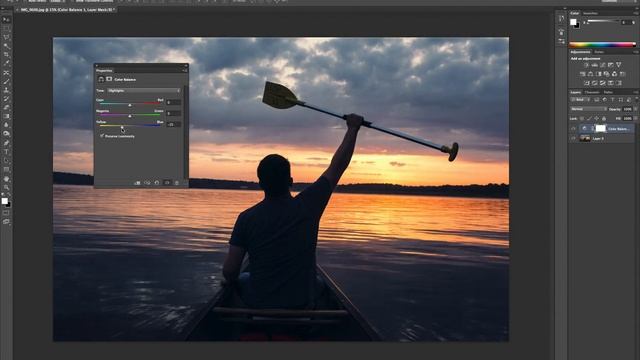Select the Eyedropper tool
The image size is (640, 360).
(6, 64)
